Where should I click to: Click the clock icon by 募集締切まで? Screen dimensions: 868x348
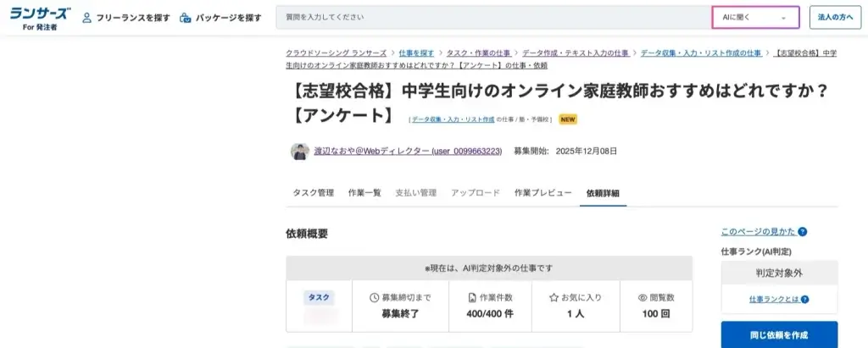[374, 298]
